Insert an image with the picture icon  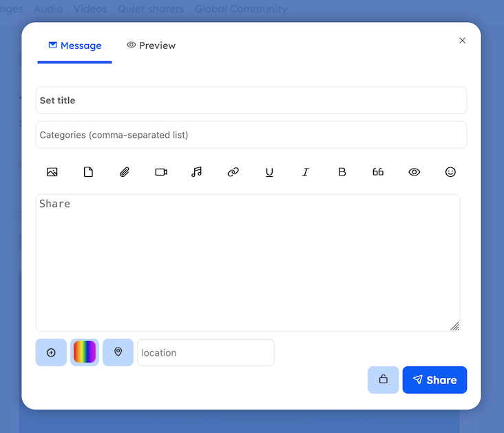pyautogui.click(x=52, y=172)
